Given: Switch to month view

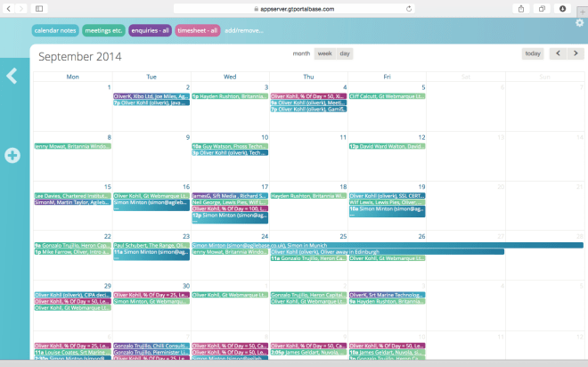Looking at the screenshot, I should click(x=301, y=53).
